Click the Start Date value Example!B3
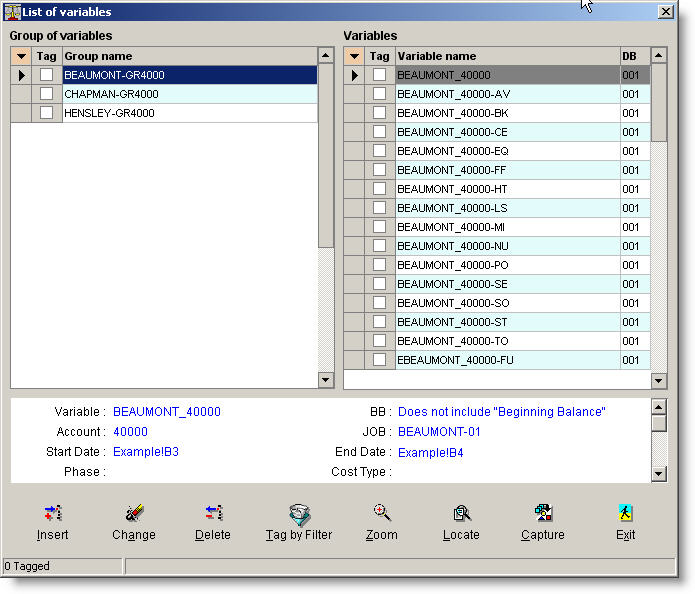Image resolution: width=695 pixels, height=594 pixels. (146, 452)
